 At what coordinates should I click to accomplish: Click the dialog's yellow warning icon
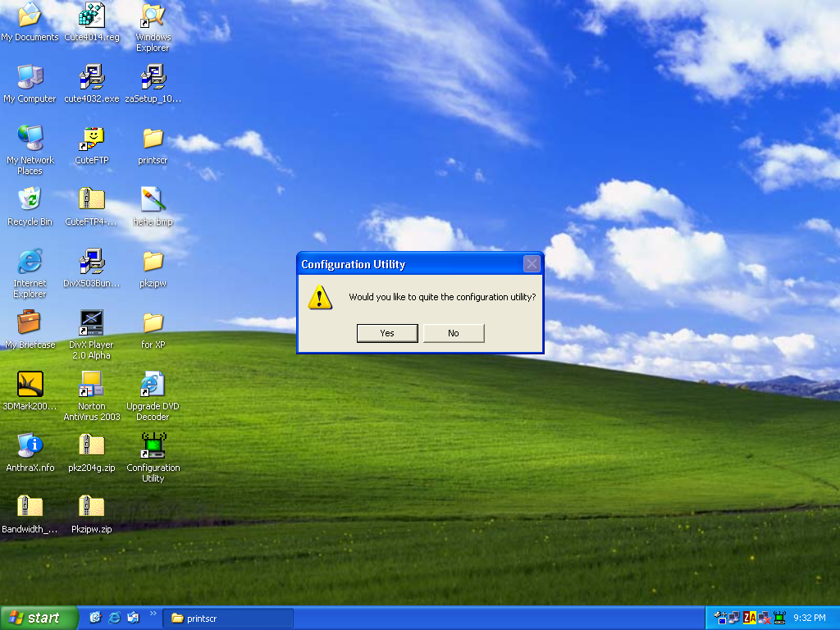click(x=321, y=297)
